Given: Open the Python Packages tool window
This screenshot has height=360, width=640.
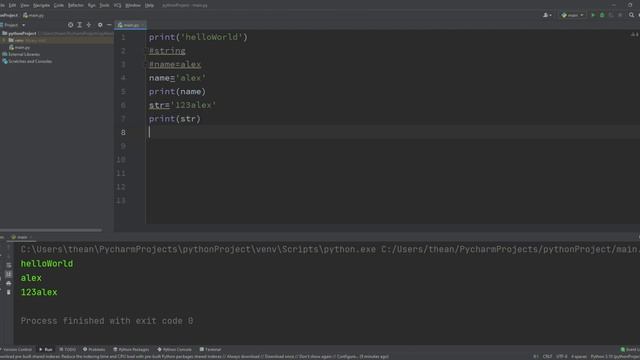Looking at the screenshot, I should click(x=131, y=349).
